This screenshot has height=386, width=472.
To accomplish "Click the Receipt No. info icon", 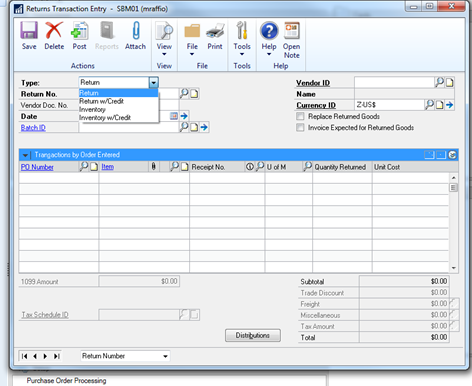I will click(x=250, y=167).
